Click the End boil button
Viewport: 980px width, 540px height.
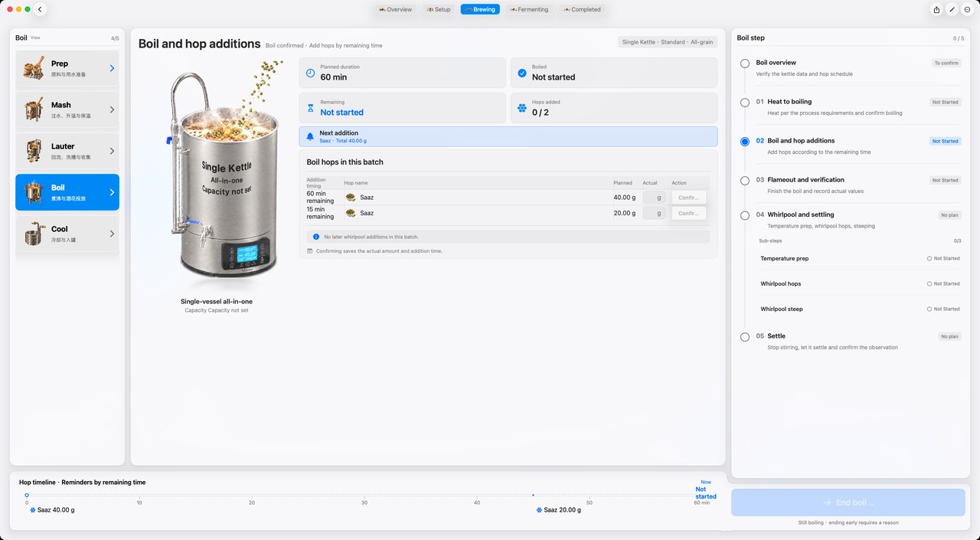pyautogui.click(x=848, y=502)
